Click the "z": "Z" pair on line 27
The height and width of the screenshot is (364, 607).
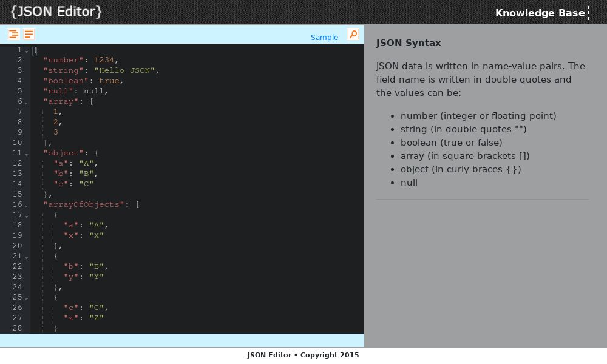[x=82, y=318]
